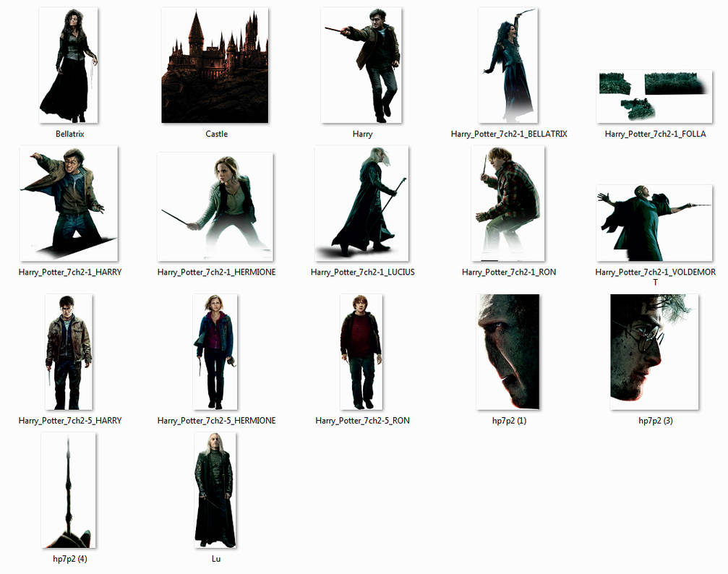The width and height of the screenshot is (728, 574).
Task: Click the label "Harry_Potter_7ch2-1_VOLDEMORT"
Action: (x=655, y=277)
